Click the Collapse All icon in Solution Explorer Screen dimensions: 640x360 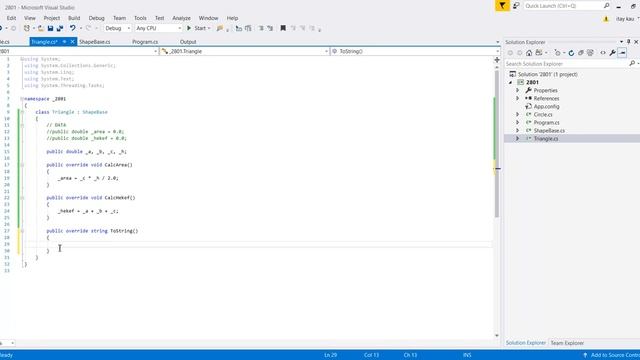pos(580,53)
